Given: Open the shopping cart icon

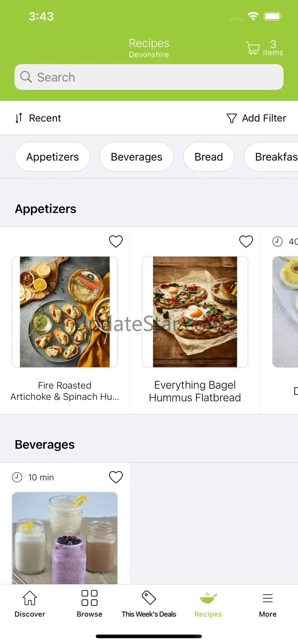Looking at the screenshot, I should pos(253,48).
